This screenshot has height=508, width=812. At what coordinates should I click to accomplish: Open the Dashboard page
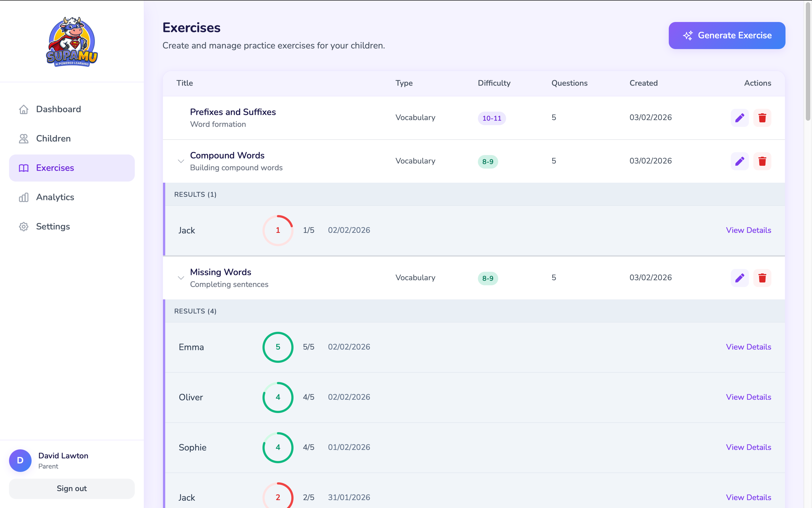[58, 109]
